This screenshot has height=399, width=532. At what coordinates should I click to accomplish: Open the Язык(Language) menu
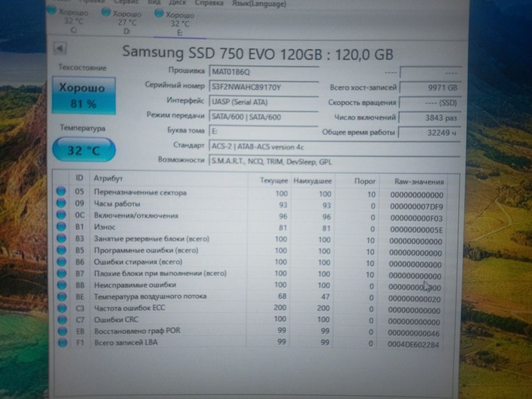click(x=259, y=4)
